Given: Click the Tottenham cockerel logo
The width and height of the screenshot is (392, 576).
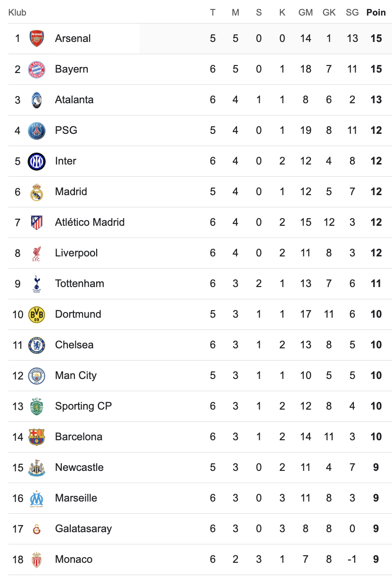Looking at the screenshot, I should pyautogui.click(x=37, y=284).
